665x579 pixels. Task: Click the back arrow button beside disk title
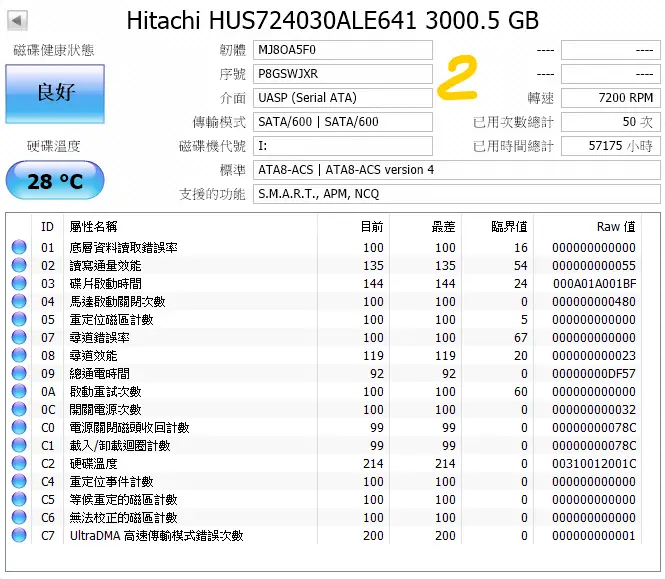tap(17, 20)
